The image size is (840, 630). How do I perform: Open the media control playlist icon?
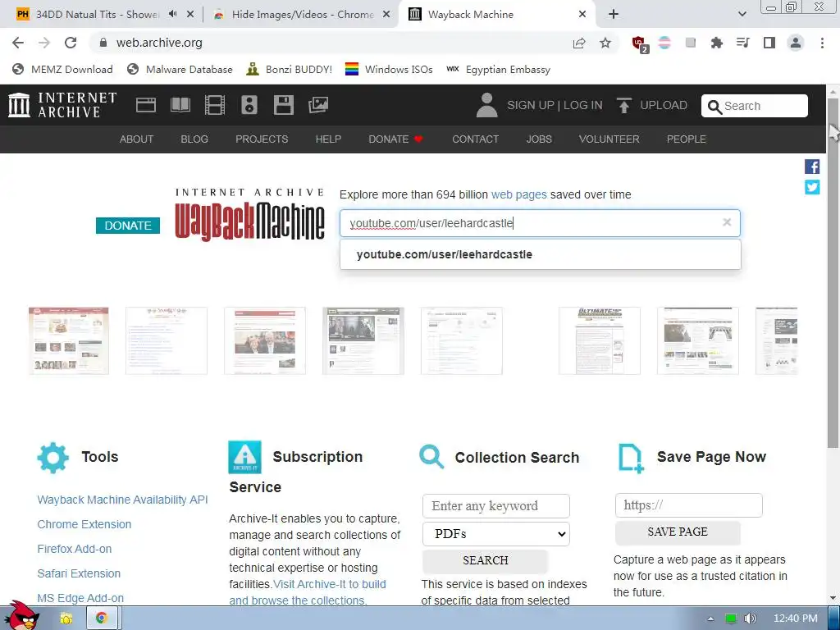(x=742, y=43)
